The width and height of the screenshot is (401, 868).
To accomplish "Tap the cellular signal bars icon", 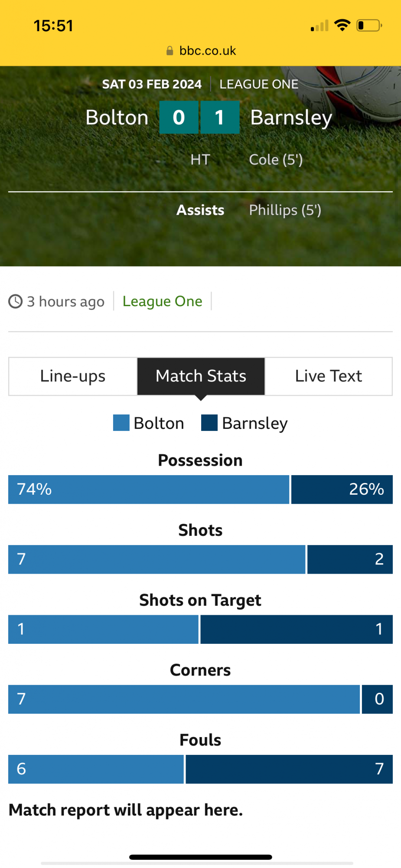I will [319, 26].
